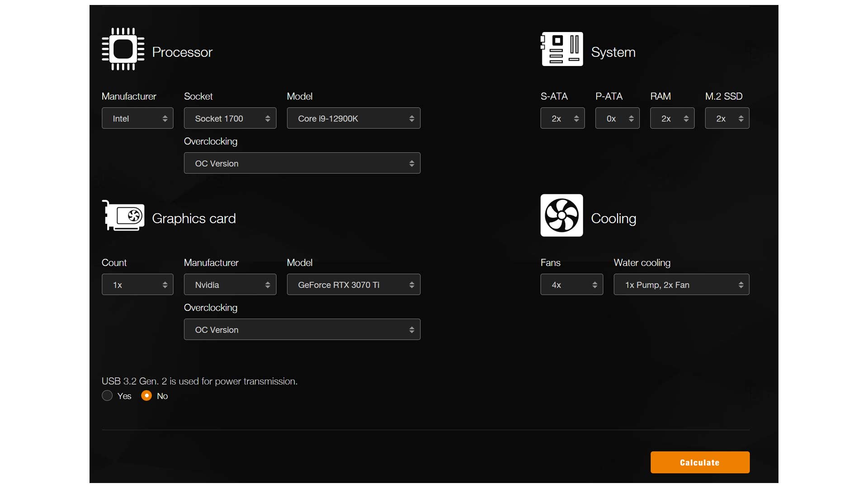Click the System motherboard icon
Viewport: 868px width, 488px height.
561,49
